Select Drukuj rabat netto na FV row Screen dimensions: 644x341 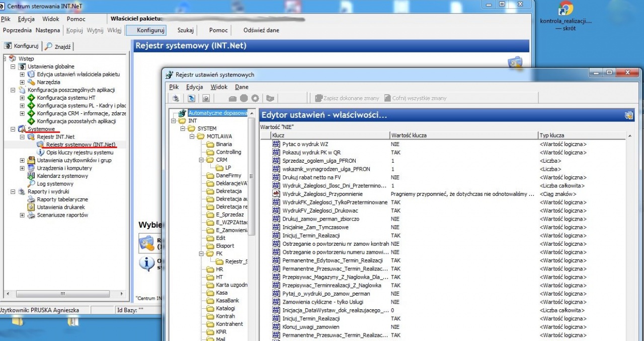tap(448, 177)
